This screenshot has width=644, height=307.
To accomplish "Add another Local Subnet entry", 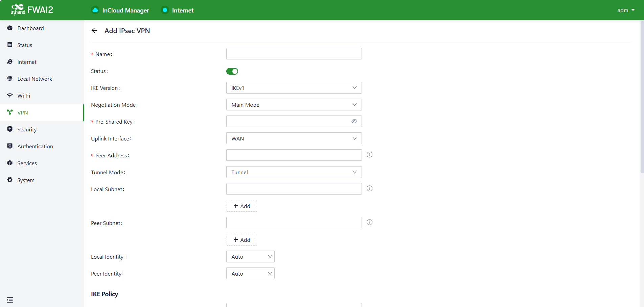I will click(x=241, y=206).
